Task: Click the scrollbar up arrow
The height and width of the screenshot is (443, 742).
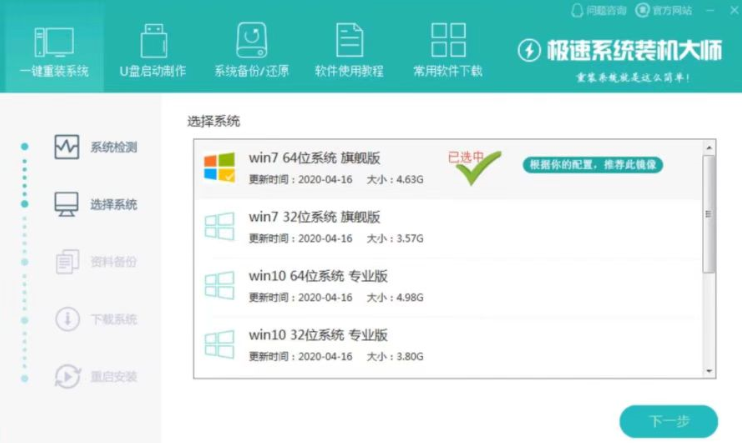Action: (709, 148)
